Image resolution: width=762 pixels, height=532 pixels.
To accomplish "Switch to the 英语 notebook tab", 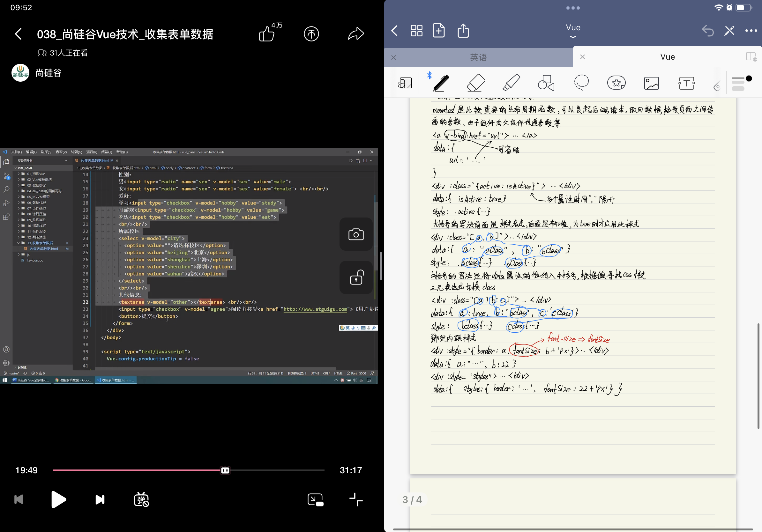I will point(478,57).
